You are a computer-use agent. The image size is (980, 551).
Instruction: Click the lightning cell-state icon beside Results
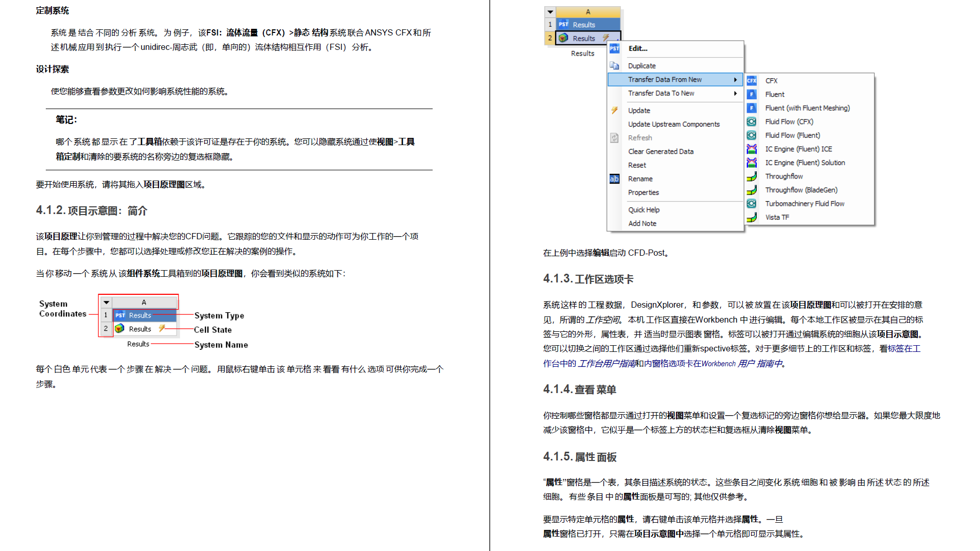tap(605, 38)
